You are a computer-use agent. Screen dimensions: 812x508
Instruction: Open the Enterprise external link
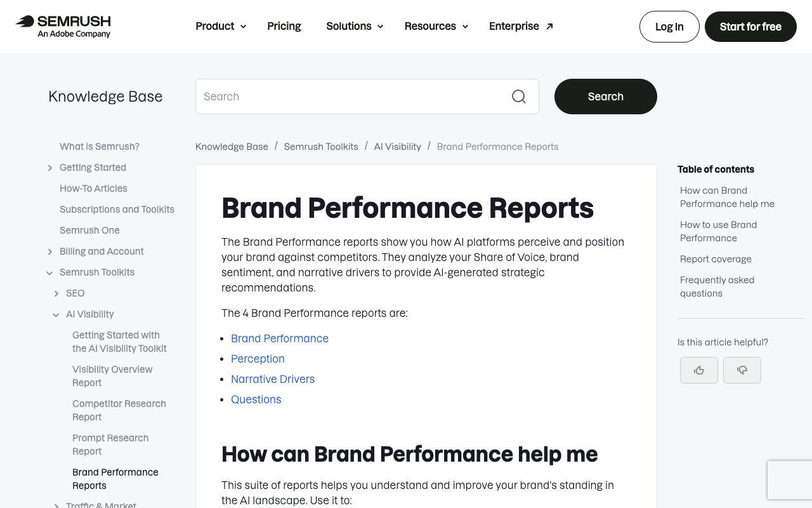[x=521, y=26]
